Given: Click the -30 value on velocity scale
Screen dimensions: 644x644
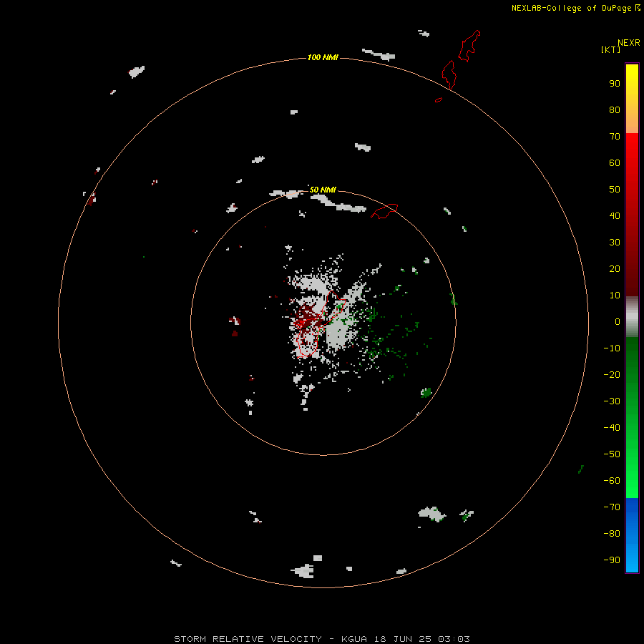Looking at the screenshot, I should 612,401.
